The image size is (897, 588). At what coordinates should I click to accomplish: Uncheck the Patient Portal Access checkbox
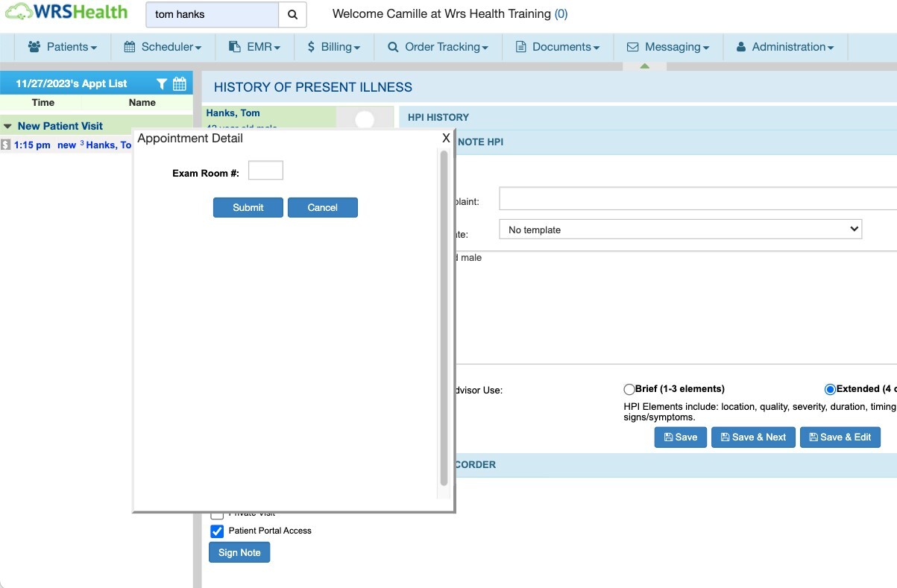coord(217,531)
